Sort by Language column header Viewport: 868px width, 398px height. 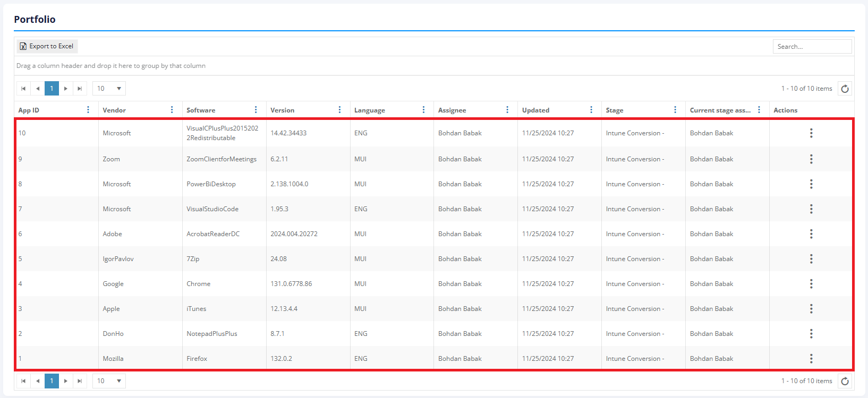pos(370,110)
